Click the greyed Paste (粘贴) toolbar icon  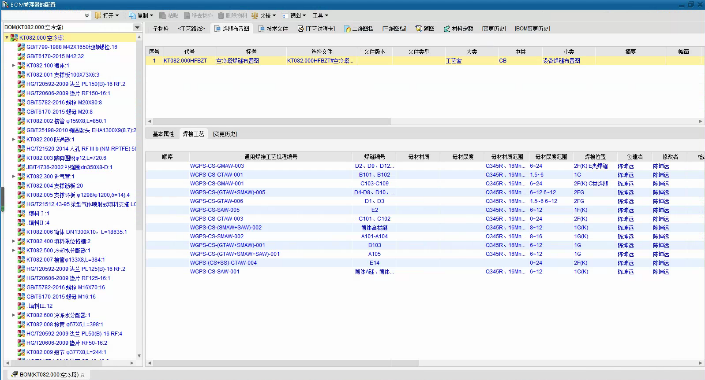click(163, 15)
